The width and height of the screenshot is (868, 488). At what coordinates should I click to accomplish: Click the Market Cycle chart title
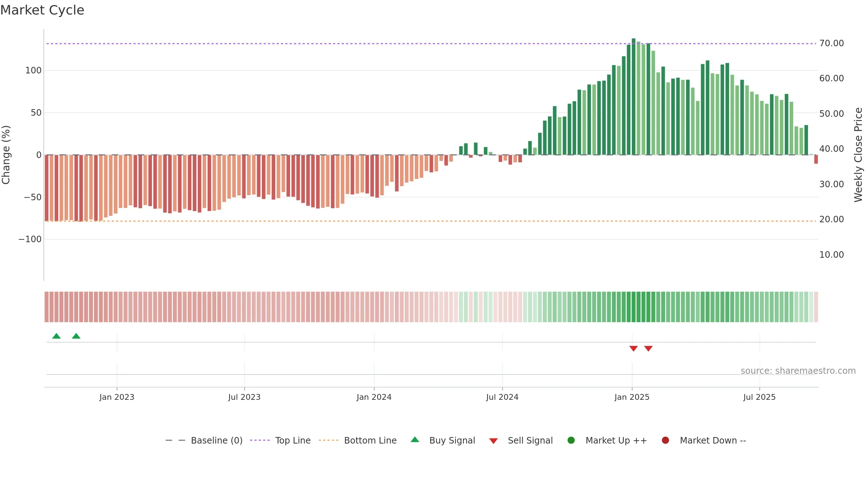pos(42,10)
